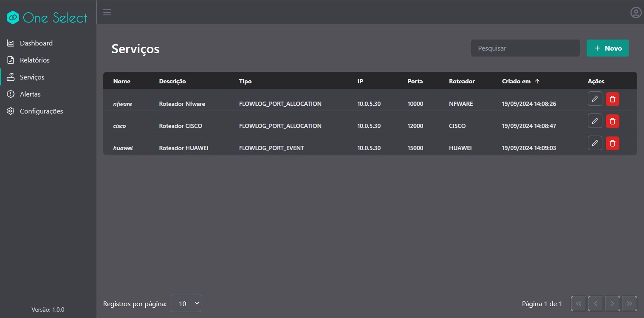Image resolution: width=644 pixels, height=318 pixels.
Task: Go to first page with double-left arrow
Action: click(579, 304)
